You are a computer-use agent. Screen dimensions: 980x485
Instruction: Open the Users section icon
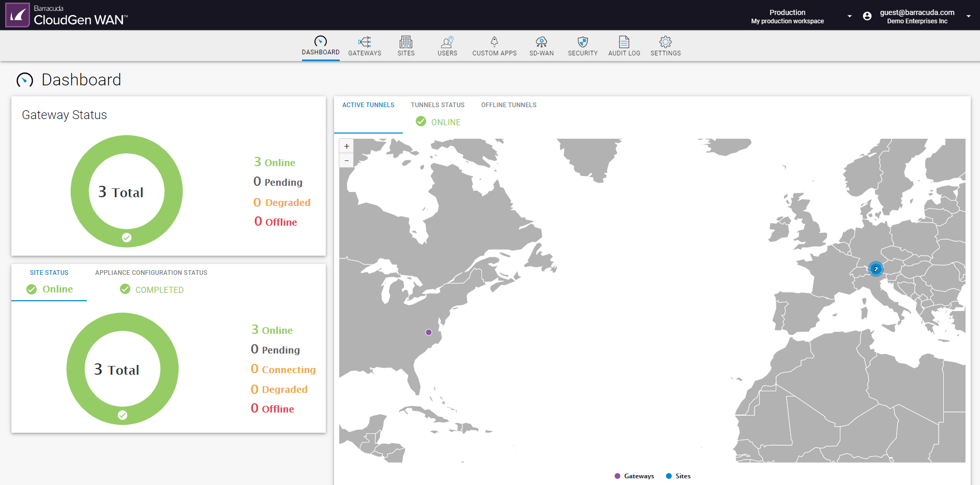click(x=447, y=42)
